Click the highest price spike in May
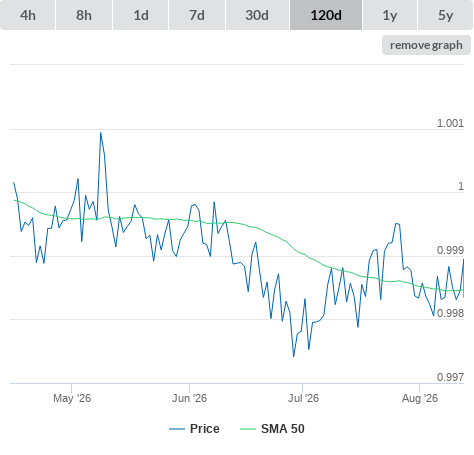Screen dimensions: 474x455 tap(101, 133)
